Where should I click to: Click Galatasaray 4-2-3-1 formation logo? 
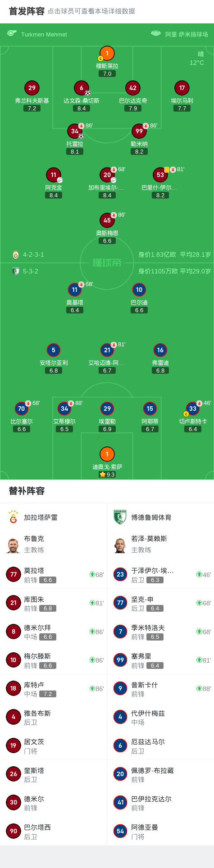(x=16, y=254)
